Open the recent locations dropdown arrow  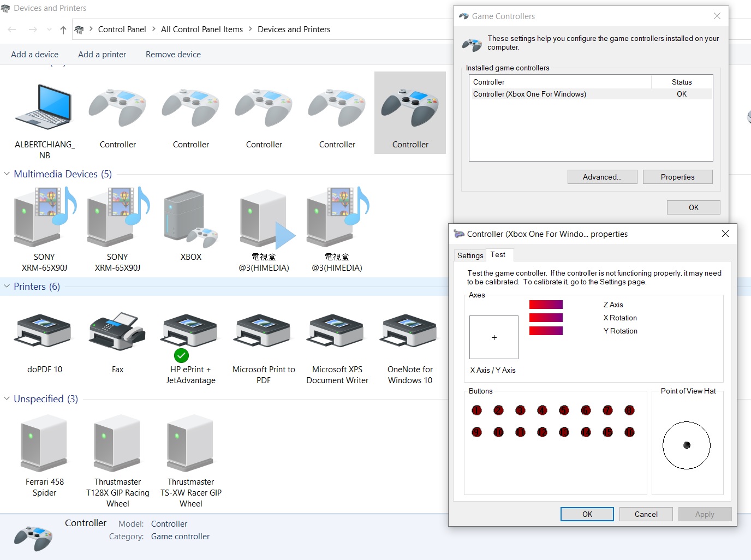point(49,29)
